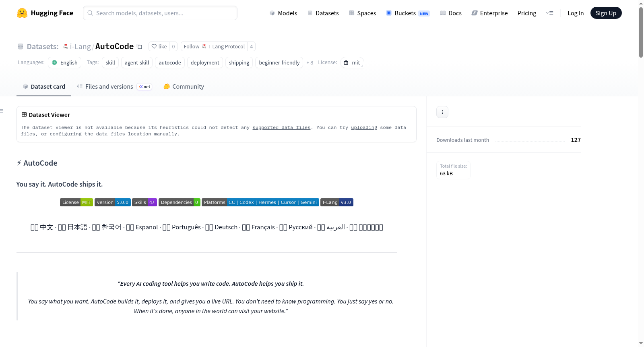Open the Русский translation link

(x=296, y=227)
